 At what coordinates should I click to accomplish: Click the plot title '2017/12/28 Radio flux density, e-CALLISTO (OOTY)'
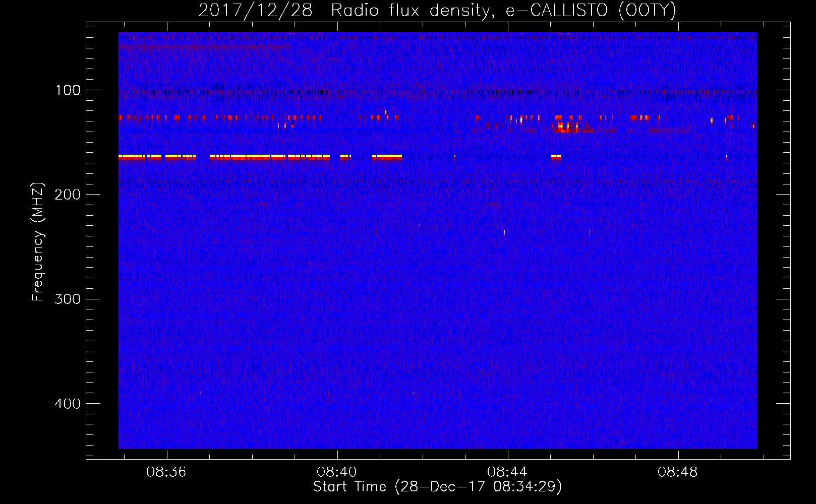(437, 11)
